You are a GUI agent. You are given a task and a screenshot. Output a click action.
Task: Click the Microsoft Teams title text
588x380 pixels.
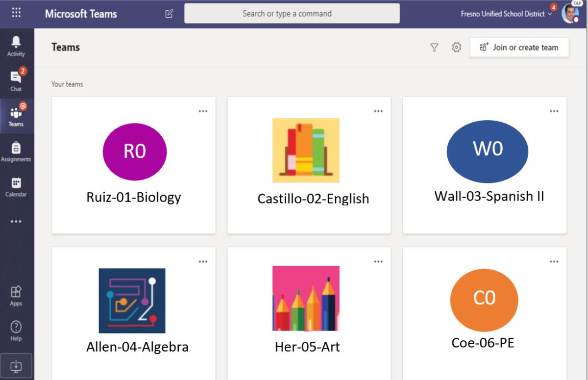[81, 14]
